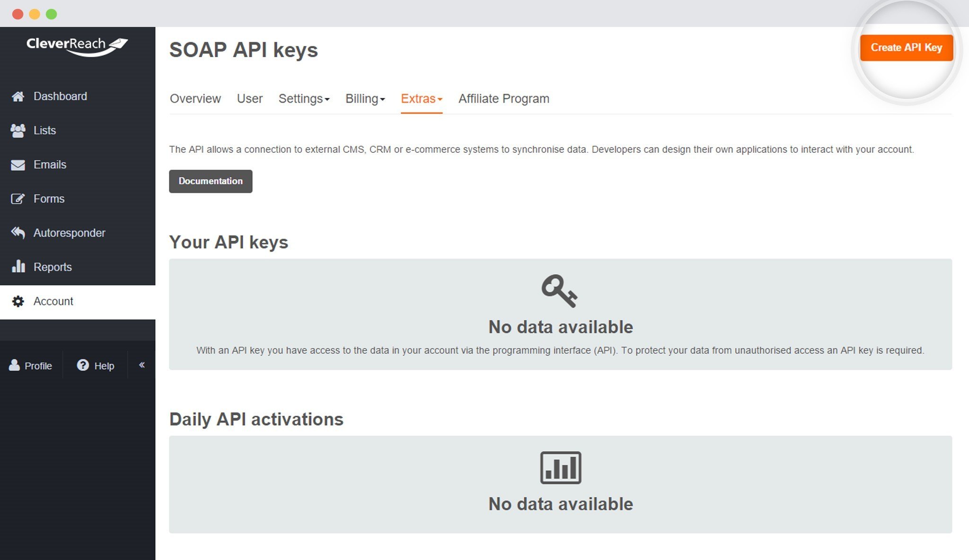Click the yellow minimize window button

(35, 14)
